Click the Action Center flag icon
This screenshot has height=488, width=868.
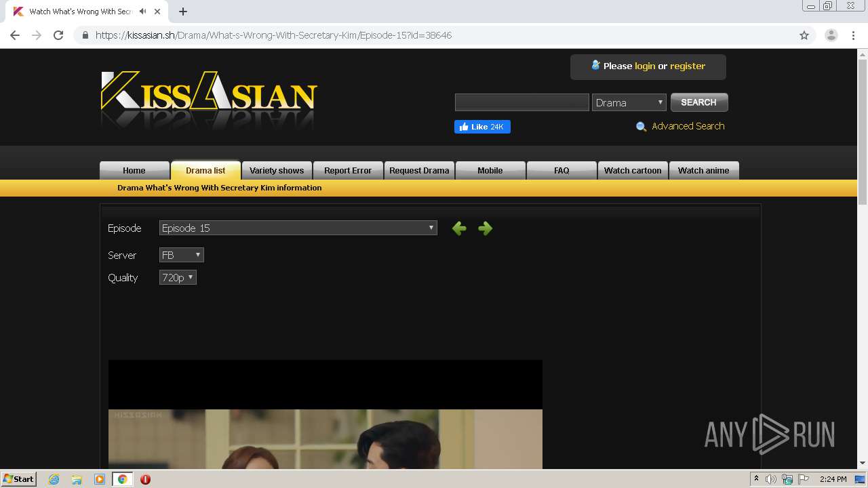coord(804,479)
